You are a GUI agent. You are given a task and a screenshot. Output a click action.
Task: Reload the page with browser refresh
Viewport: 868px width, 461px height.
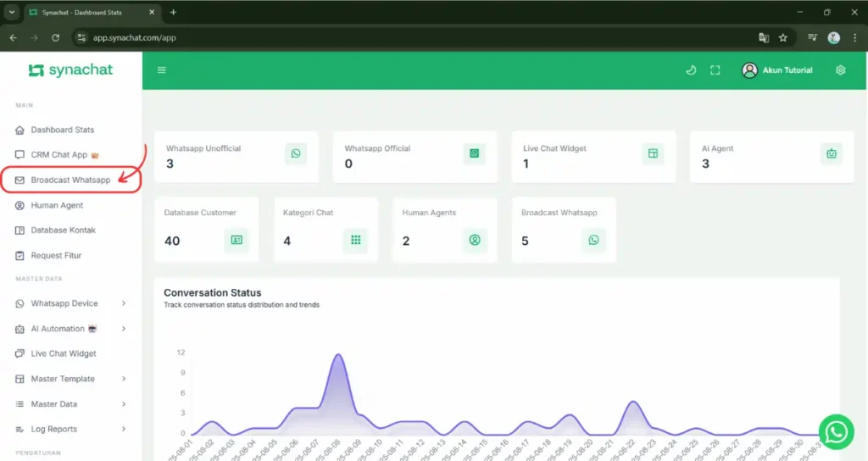(55, 37)
